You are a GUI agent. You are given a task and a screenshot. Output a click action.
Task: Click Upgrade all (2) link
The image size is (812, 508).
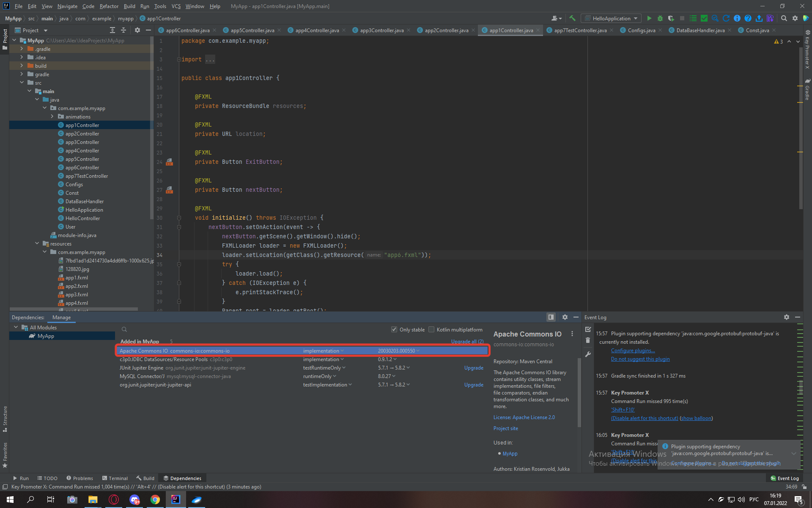click(x=467, y=341)
